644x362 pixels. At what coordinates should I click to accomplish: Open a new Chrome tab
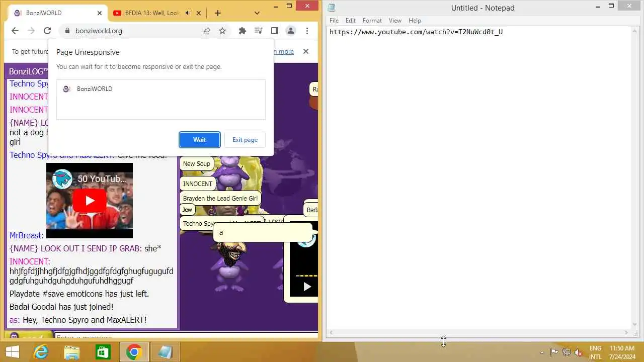coord(218,13)
